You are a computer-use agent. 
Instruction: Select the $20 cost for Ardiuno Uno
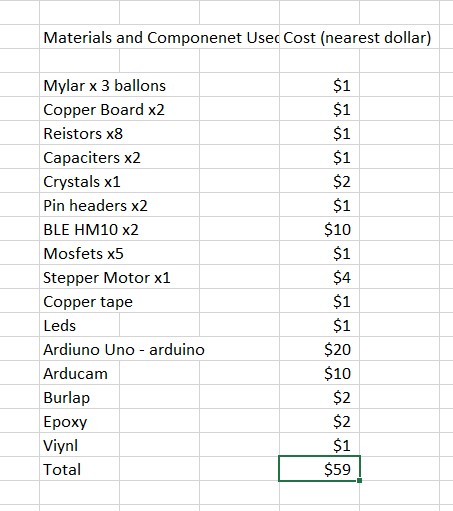(x=319, y=349)
